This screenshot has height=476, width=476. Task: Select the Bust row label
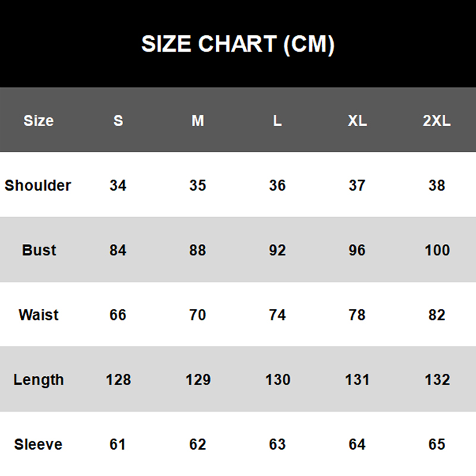pyautogui.click(x=39, y=250)
